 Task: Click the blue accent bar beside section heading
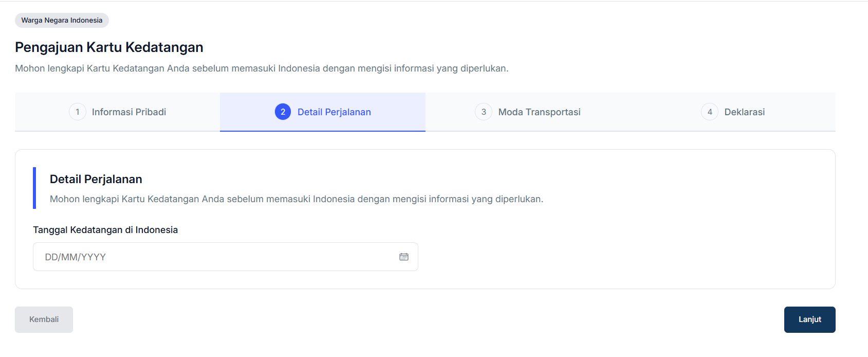coord(34,188)
